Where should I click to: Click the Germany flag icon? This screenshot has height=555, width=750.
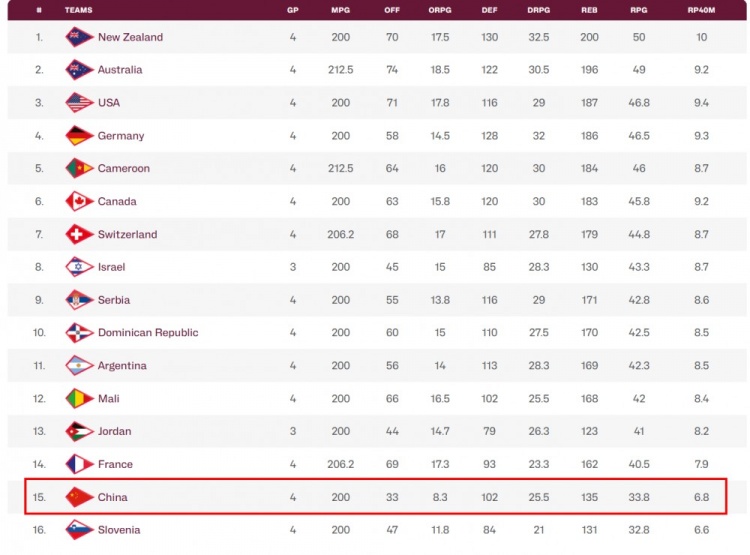coord(79,136)
